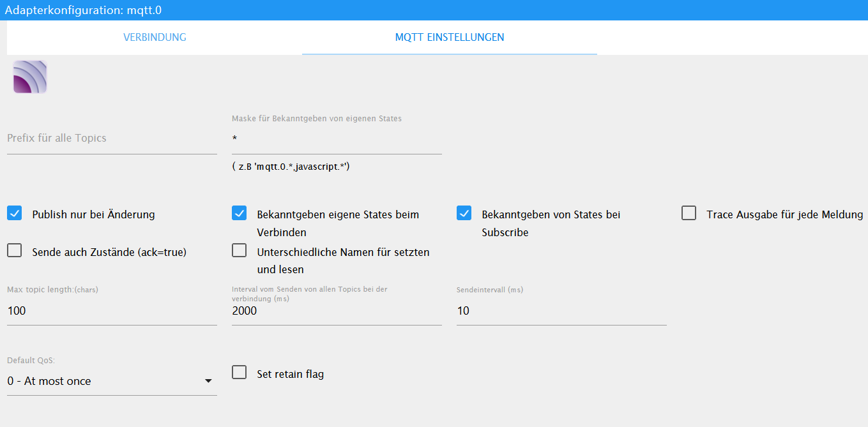Click the Adapterkonfiguration: mqtt.0 title
868x427 pixels.
click(x=83, y=10)
